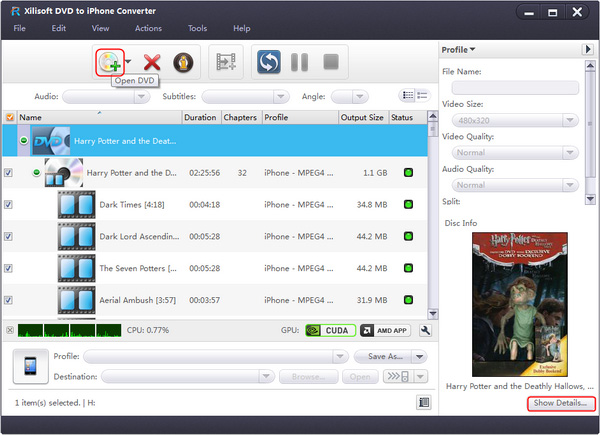Toggle AMD APP acceleration
The height and width of the screenshot is (435, 600).
(385, 330)
